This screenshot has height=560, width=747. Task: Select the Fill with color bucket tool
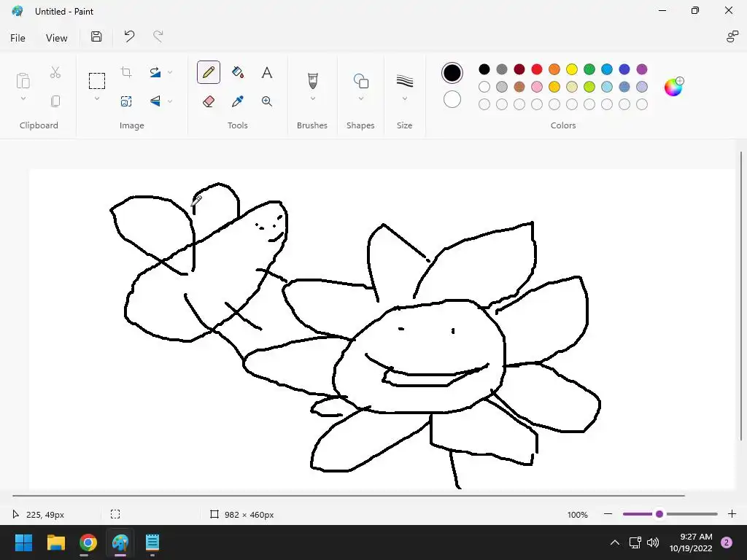238,72
